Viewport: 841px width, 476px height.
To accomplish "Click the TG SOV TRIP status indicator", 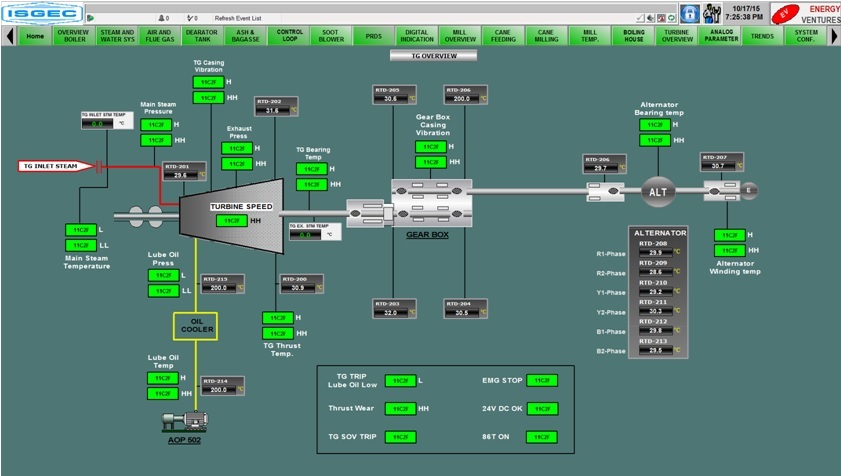I will 401,437.
